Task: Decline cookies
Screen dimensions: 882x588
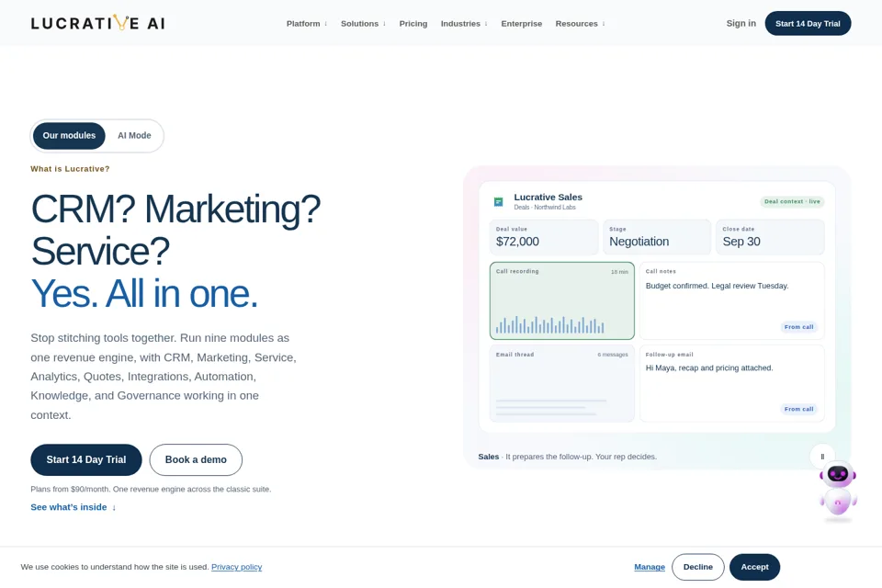Action: tap(698, 567)
